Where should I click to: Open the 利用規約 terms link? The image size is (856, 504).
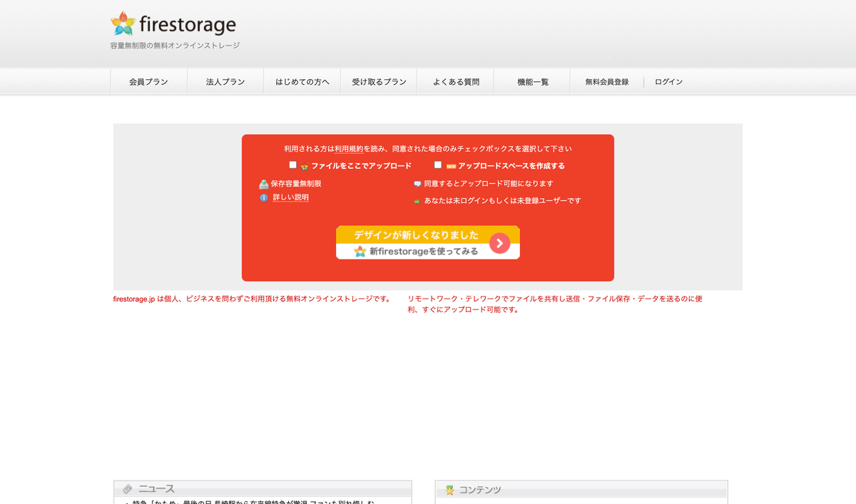coord(349,149)
